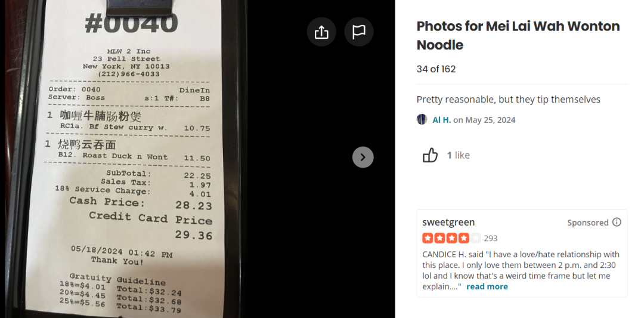Click the CANDICE H. review snippet
The image size is (644, 318).
[521, 270]
